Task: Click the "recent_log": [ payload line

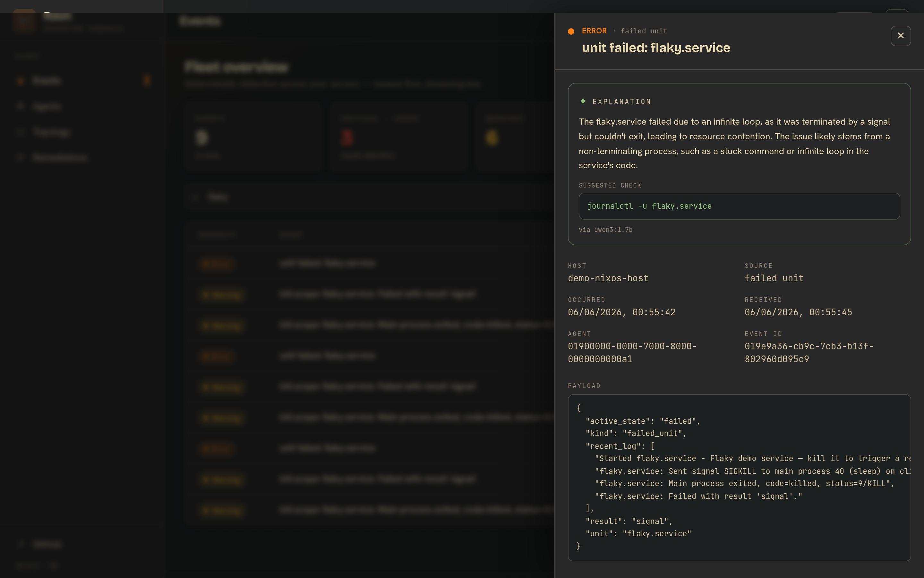Action: (620, 446)
